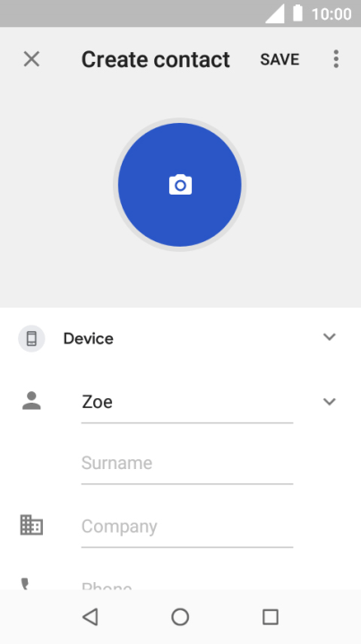Tap the camera icon to add photo

point(180,185)
